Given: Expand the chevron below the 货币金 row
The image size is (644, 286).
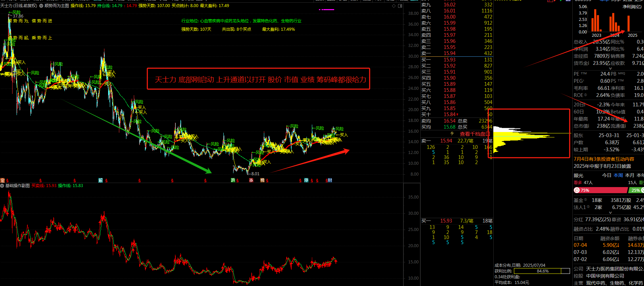Looking at the screenshot, I should [610, 69].
